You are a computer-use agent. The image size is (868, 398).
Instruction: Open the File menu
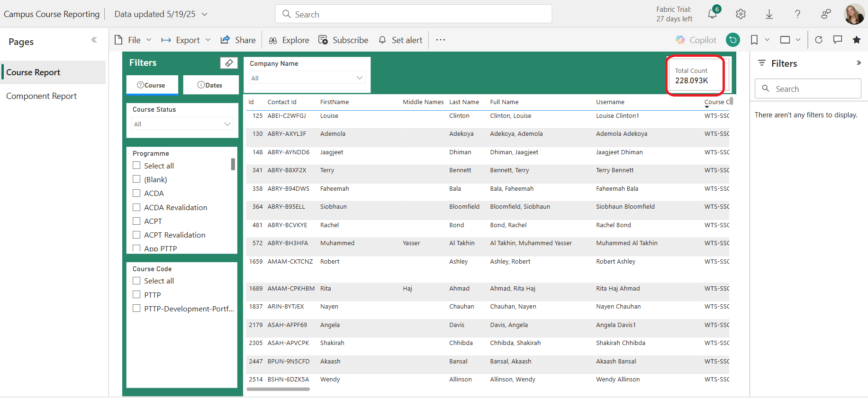(134, 40)
